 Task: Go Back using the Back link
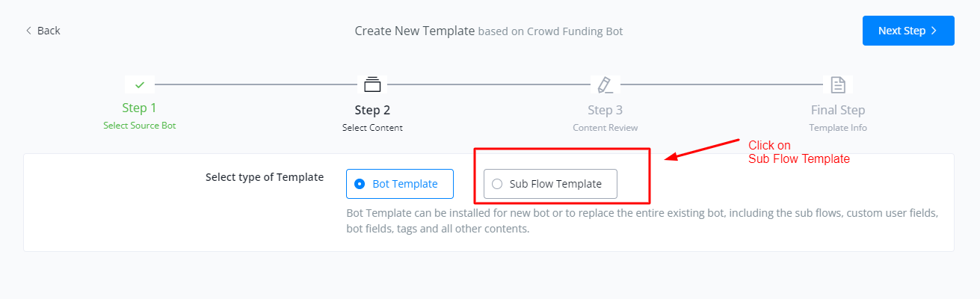[43, 31]
